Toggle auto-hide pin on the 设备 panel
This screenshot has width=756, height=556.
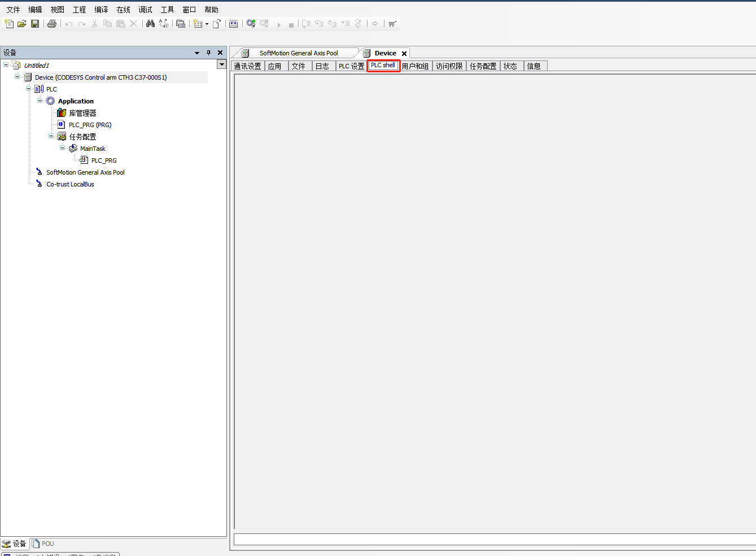pyautogui.click(x=208, y=53)
